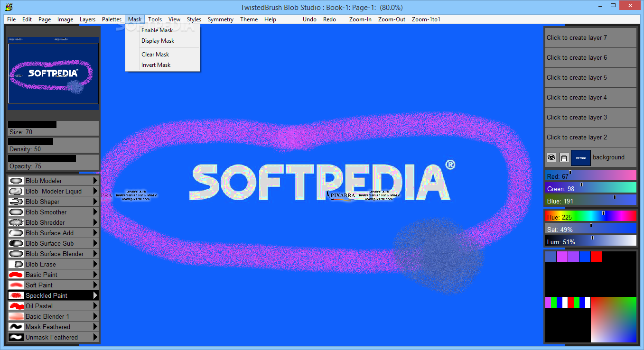This screenshot has height=350, width=644.
Task: Select the Basic Paint brush icon
Action: click(16, 275)
